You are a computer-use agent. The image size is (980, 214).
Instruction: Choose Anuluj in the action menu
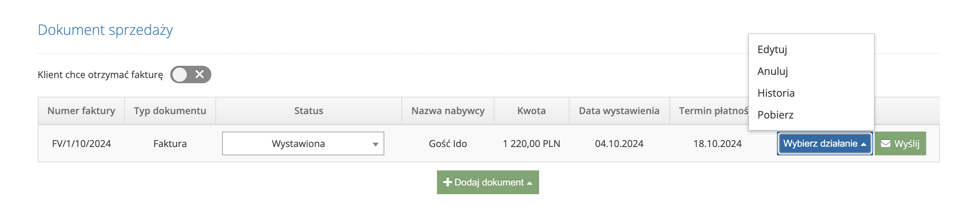tap(773, 71)
